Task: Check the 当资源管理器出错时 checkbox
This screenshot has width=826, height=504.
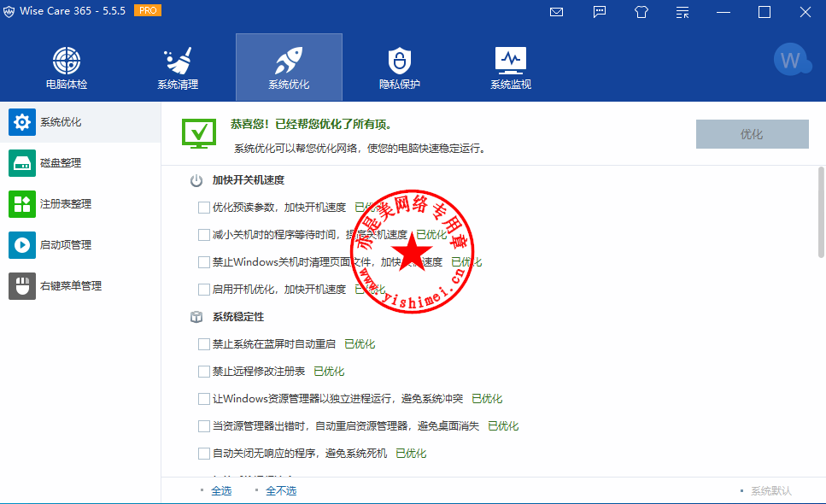Action: pos(204,426)
